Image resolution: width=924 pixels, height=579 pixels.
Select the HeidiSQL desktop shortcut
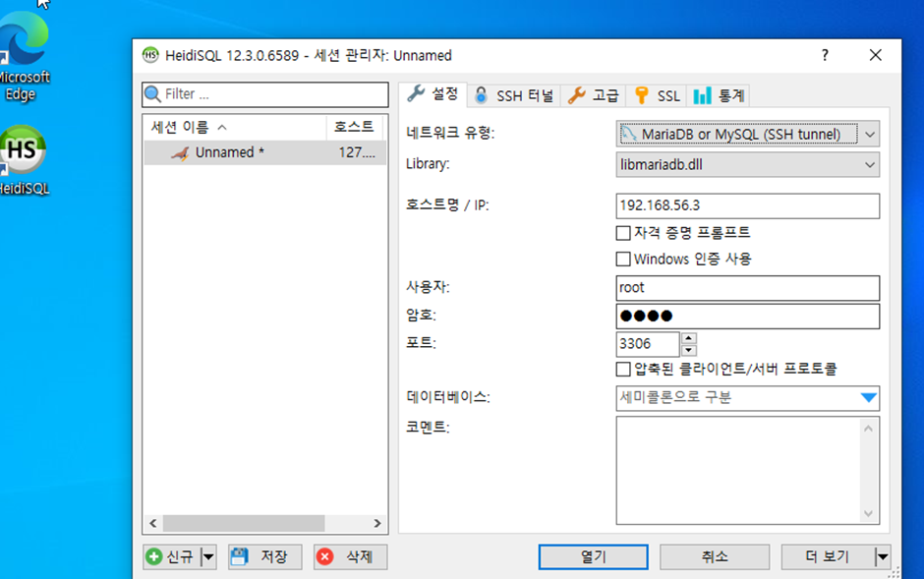click(23, 160)
